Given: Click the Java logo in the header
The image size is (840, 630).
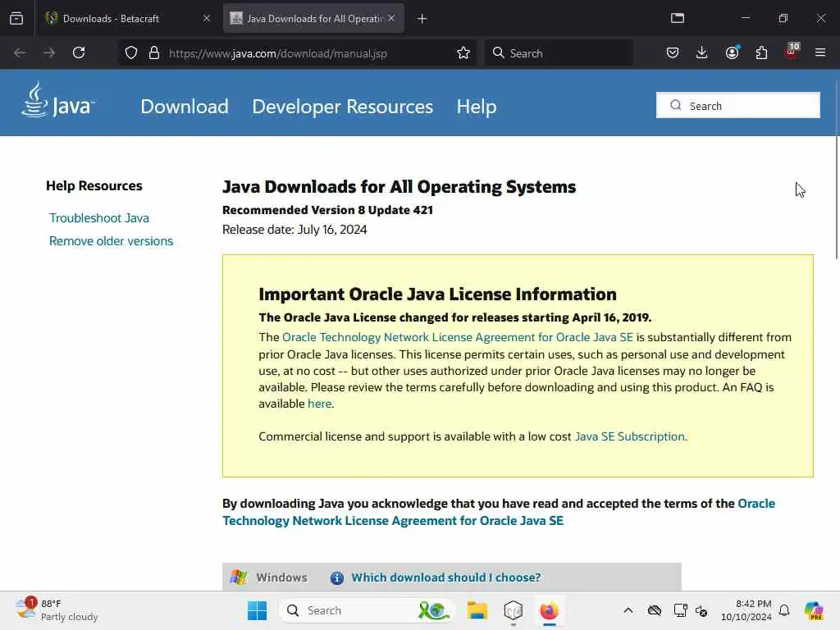Looking at the screenshot, I should (x=58, y=101).
